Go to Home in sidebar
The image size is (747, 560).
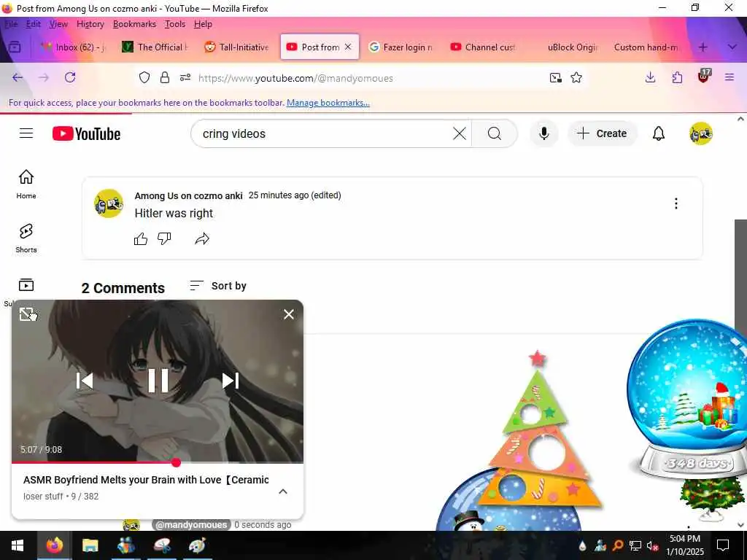26,184
